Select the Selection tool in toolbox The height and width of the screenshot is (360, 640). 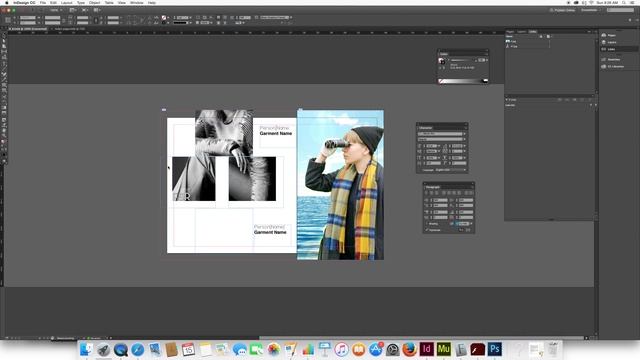coord(4,36)
